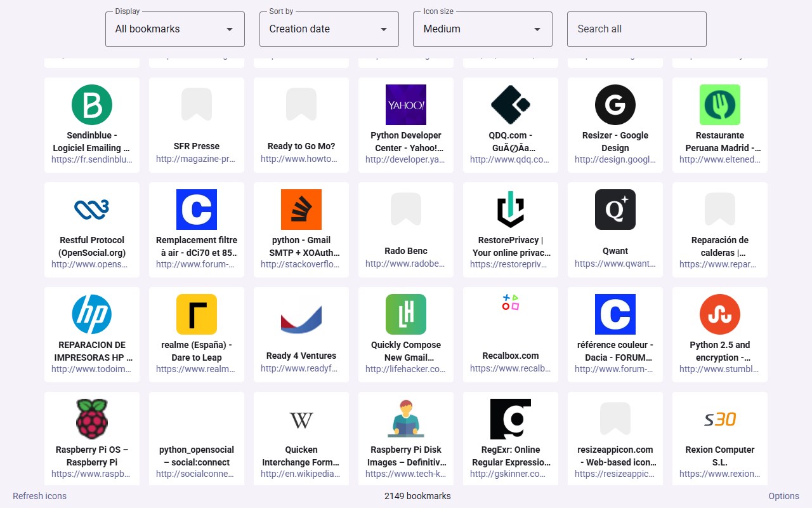Open the Yahoo Python Developer Center icon

406,105
